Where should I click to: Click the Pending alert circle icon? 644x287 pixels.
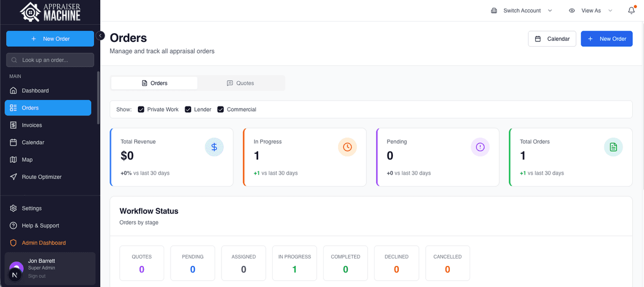pyautogui.click(x=480, y=147)
